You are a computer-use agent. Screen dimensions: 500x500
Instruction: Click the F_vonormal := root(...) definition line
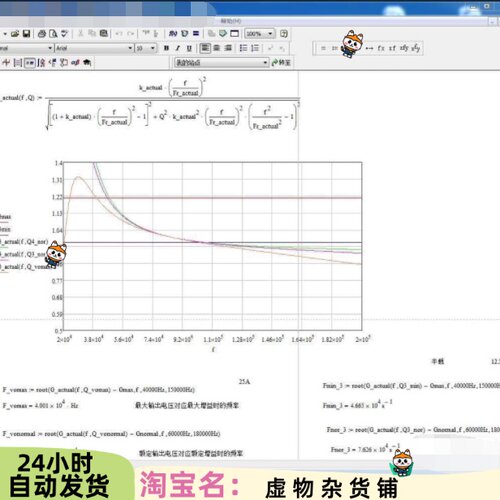tap(111, 434)
